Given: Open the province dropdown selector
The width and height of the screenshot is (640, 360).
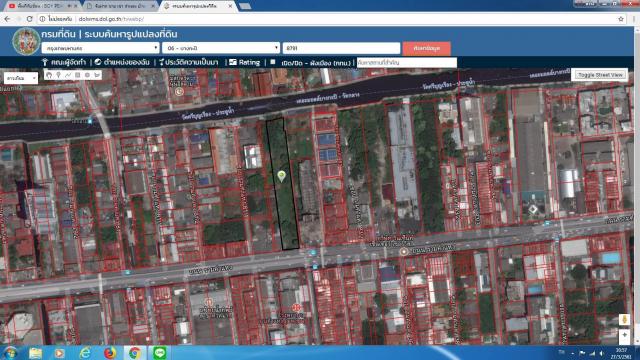Looking at the screenshot, I should pyautogui.click(x=100, y=48).
